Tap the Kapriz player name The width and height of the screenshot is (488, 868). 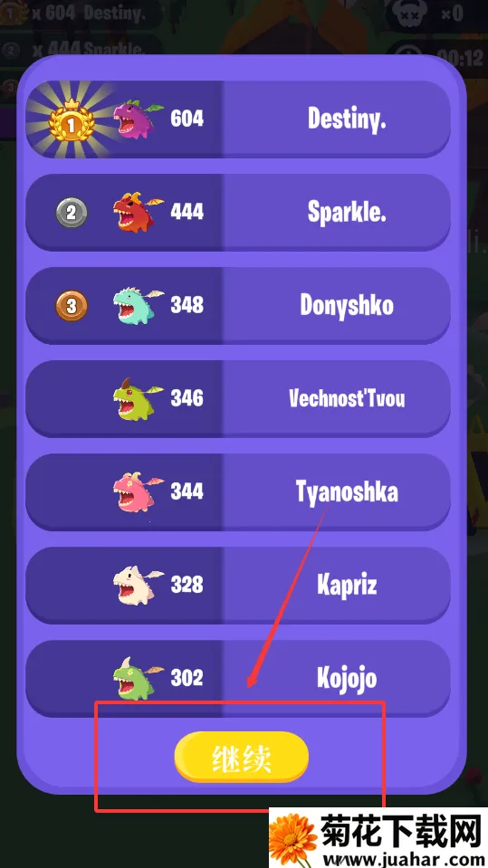(x=347, y=586)
